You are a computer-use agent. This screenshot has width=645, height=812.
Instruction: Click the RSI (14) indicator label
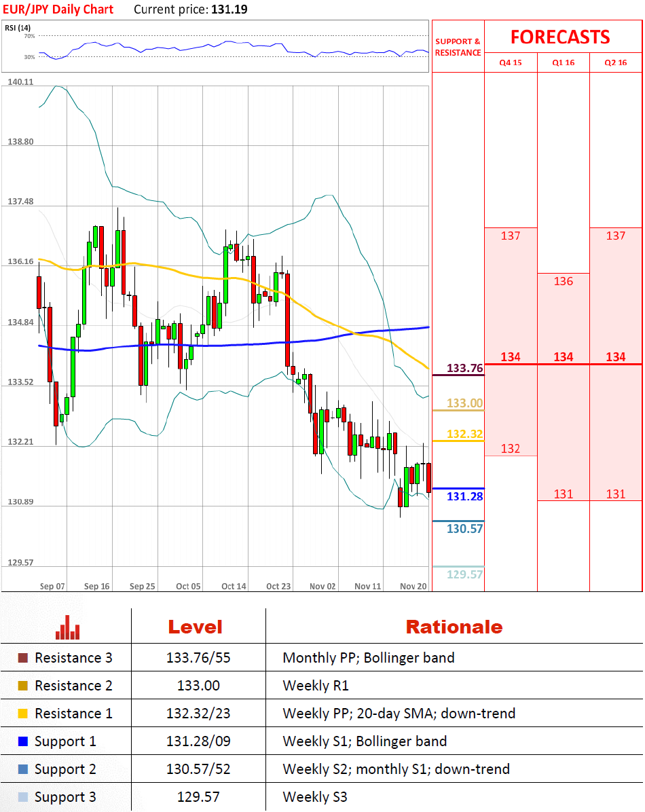(x=18, y=27)
